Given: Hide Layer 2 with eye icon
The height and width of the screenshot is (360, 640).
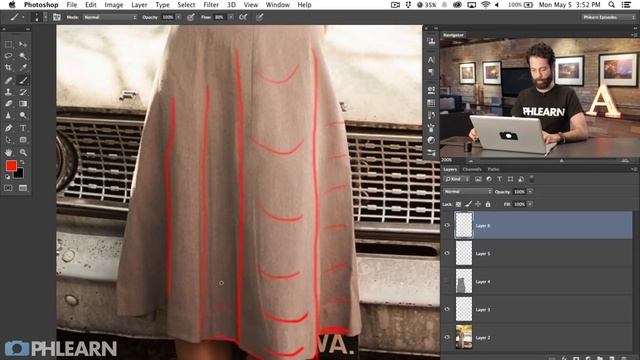Looking at the screenshot, I should point(447,338).
